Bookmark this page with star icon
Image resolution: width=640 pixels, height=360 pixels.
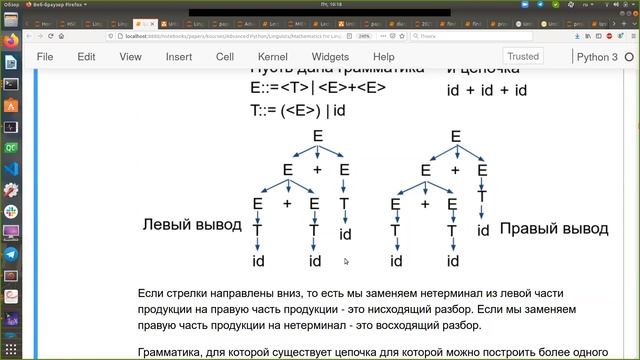pos(402,36)
